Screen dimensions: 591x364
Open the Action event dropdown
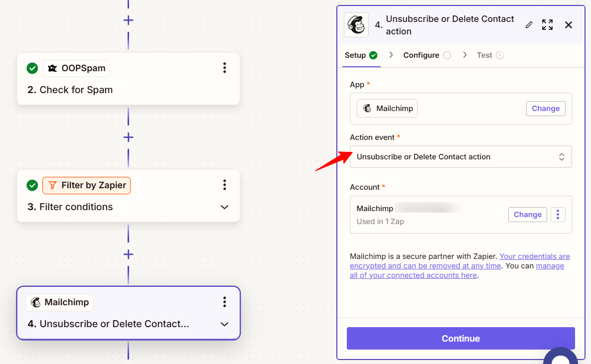(x=460, y=157)
